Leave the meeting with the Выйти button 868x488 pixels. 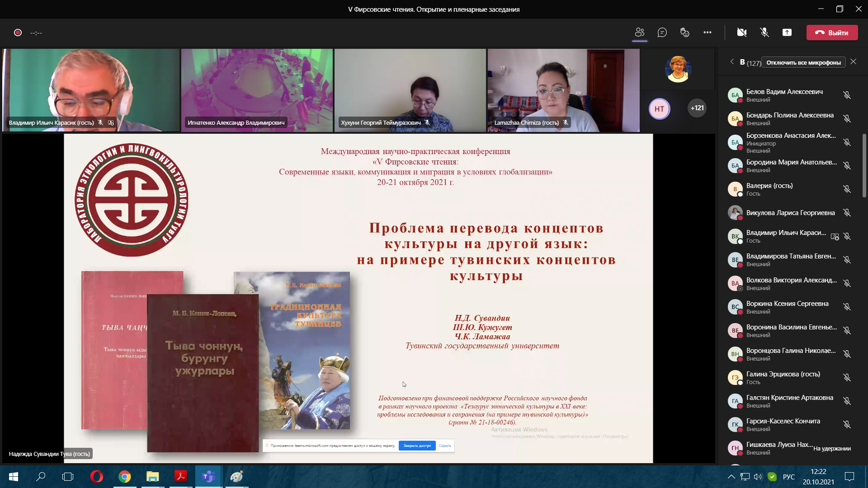pos(832,33)
